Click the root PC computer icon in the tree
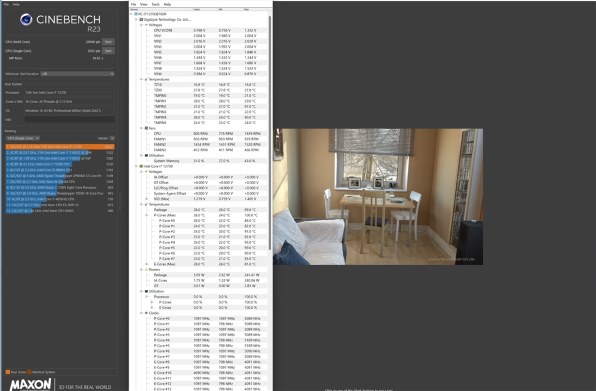This screenshot has height=391, width=596. point(136,14)
